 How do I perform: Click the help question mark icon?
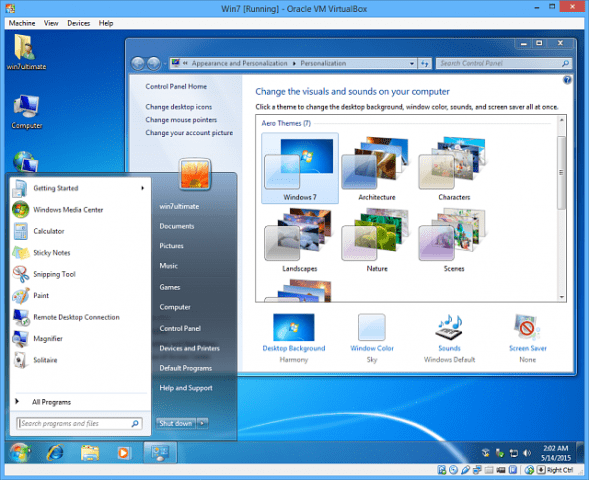click(567, 80)
